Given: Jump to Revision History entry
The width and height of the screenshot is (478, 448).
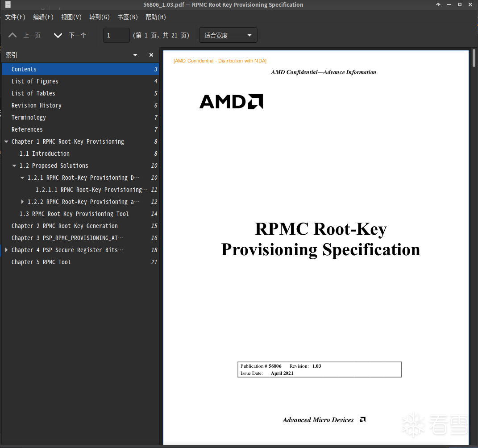Looking at the screenshot, I should (x=80, y=105).
